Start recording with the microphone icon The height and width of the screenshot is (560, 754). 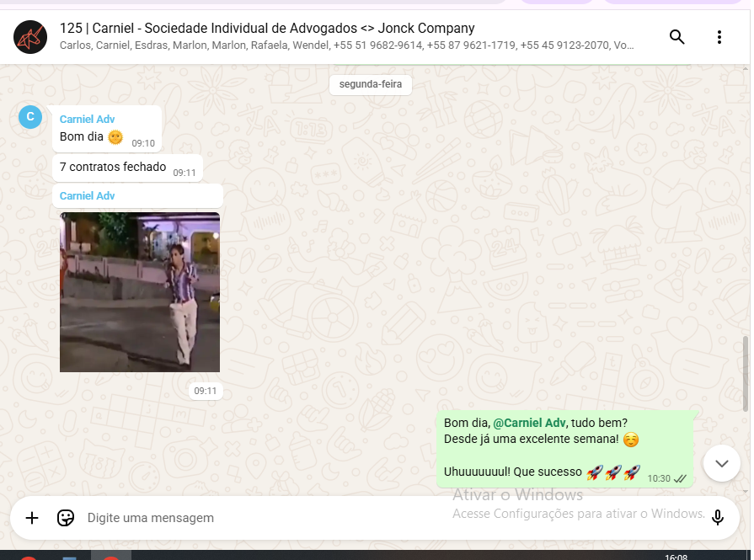(718, 518)
